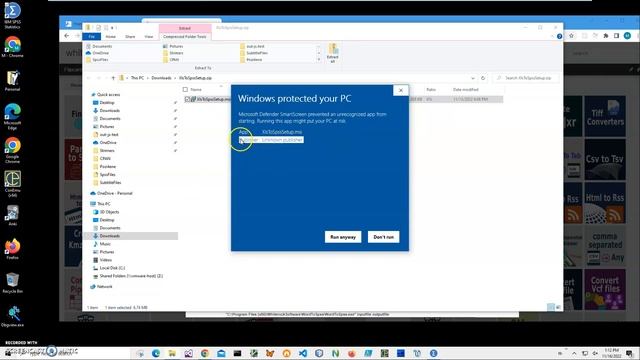Open Anki desktop shortcut

click(12, 216)
